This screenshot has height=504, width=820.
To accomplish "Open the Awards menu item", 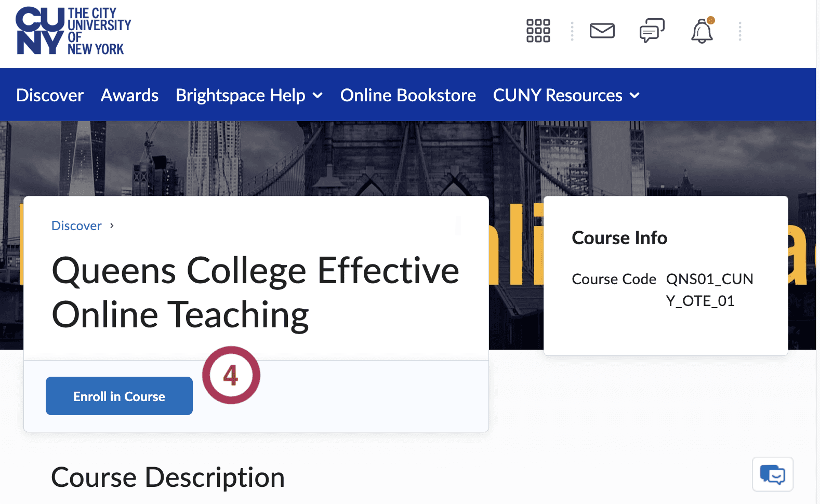I will (x=129, y=95).
